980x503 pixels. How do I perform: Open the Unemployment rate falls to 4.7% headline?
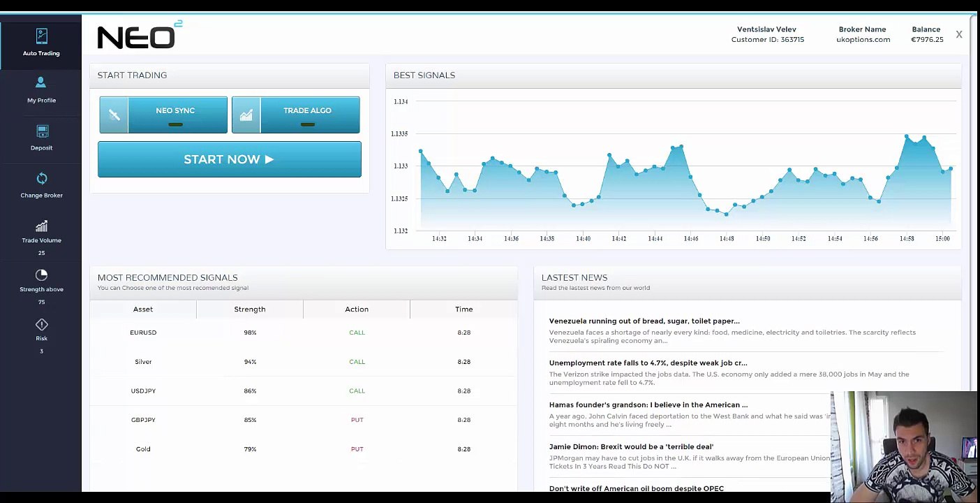[x=648, y=363]
